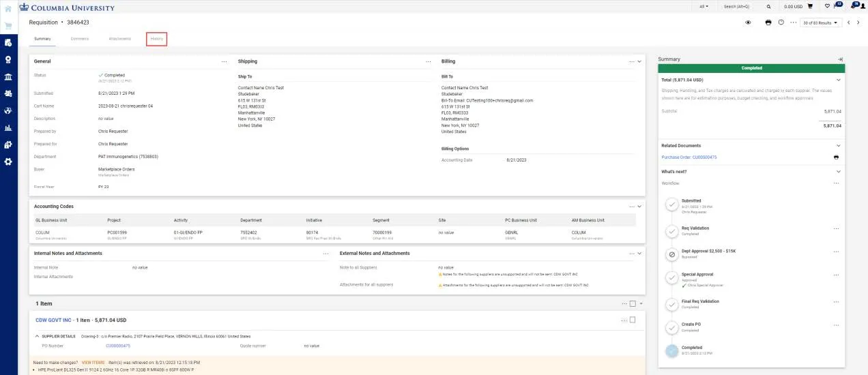This screenshot has height=375, width=868.
Task: Open favorites heart icon
Action: [x=827, y=6]
